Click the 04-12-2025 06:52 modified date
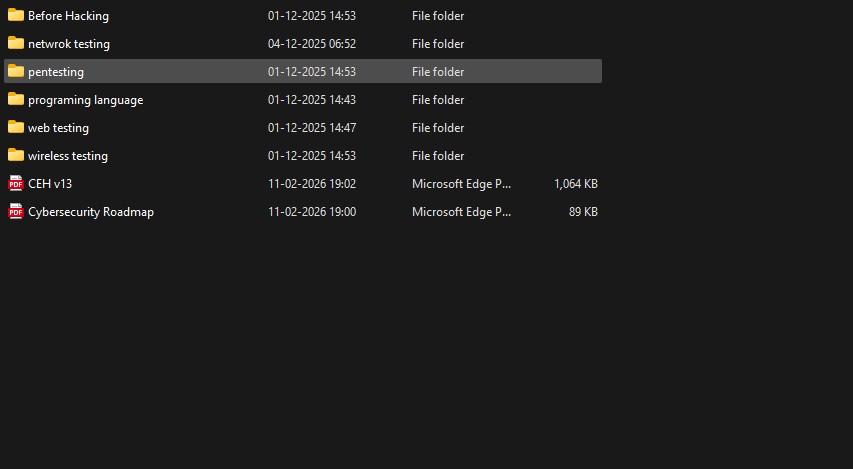 (312, 44)
